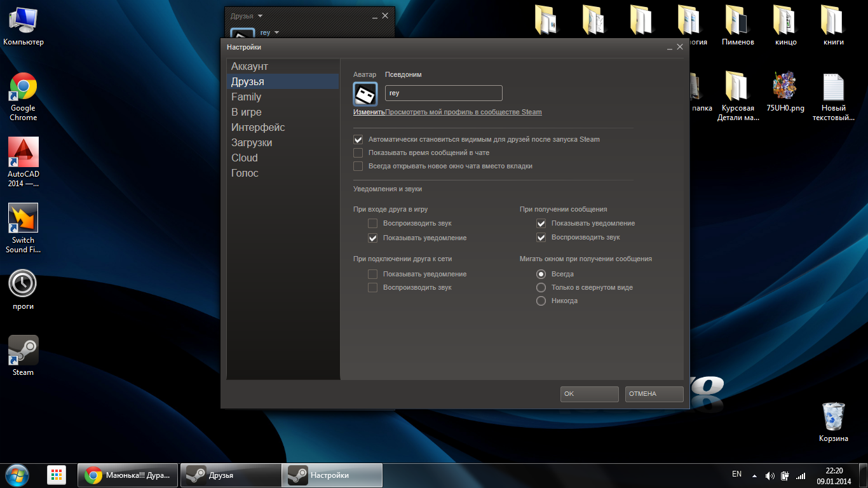
Task: Click the colored grid icon on taskbar
Action: coord(57,475)
